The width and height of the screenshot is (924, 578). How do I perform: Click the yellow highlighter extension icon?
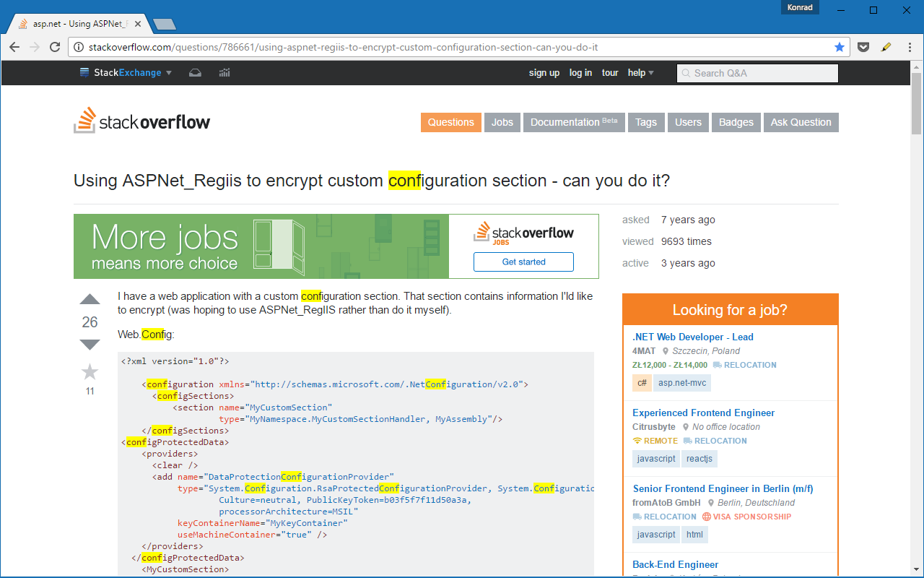click(x=886, y=47)
